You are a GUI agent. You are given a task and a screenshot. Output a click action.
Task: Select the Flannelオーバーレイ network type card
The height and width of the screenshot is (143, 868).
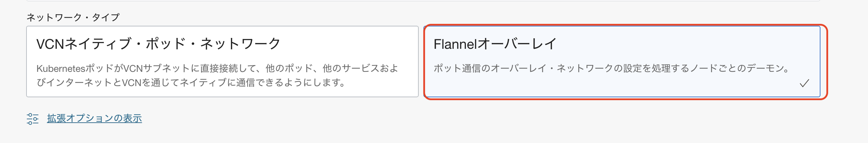coord(622,61)
